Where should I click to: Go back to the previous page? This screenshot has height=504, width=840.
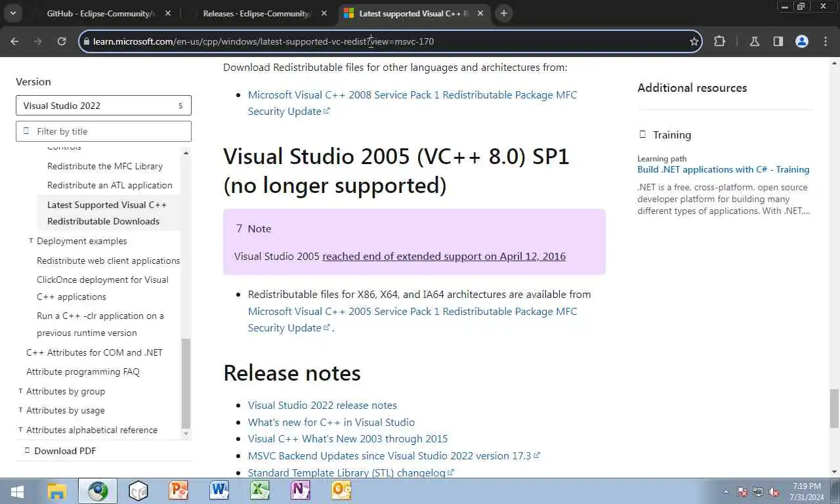14,41
